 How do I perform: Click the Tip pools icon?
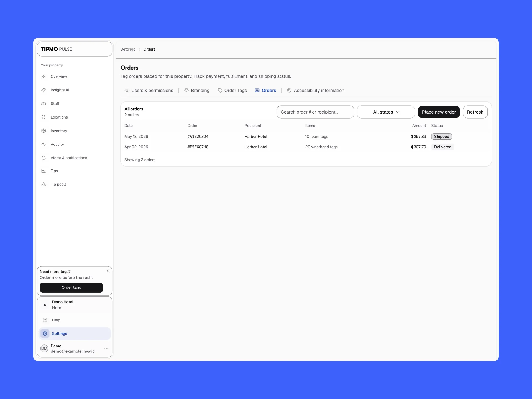[x=44, y=185]
